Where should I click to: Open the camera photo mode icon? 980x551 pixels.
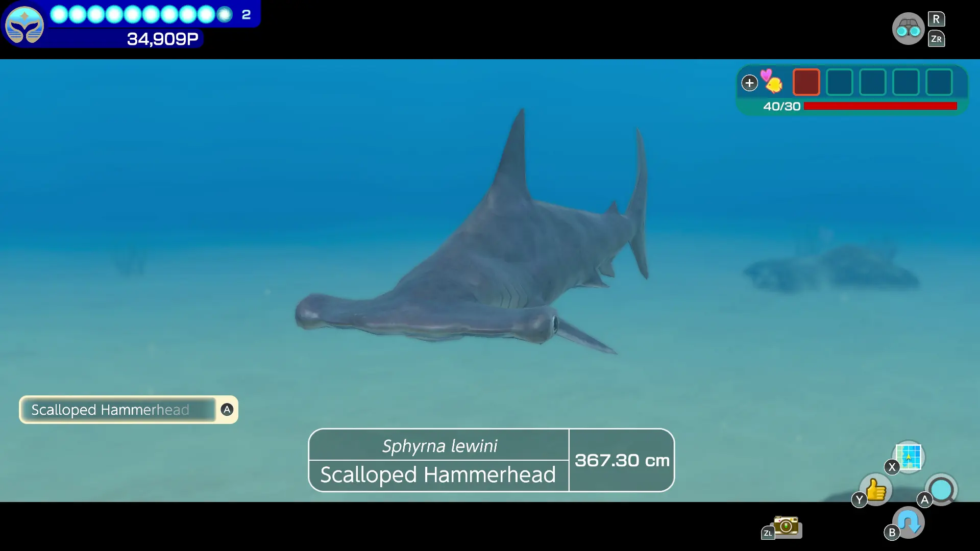pyautogui.click(x=787, y=526)
